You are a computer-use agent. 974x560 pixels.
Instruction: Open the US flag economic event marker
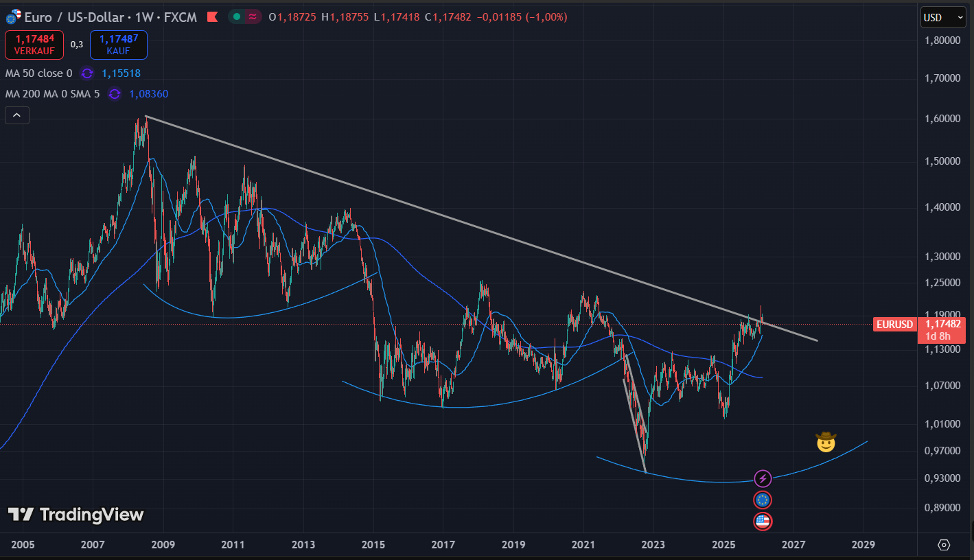click(763, 522)
